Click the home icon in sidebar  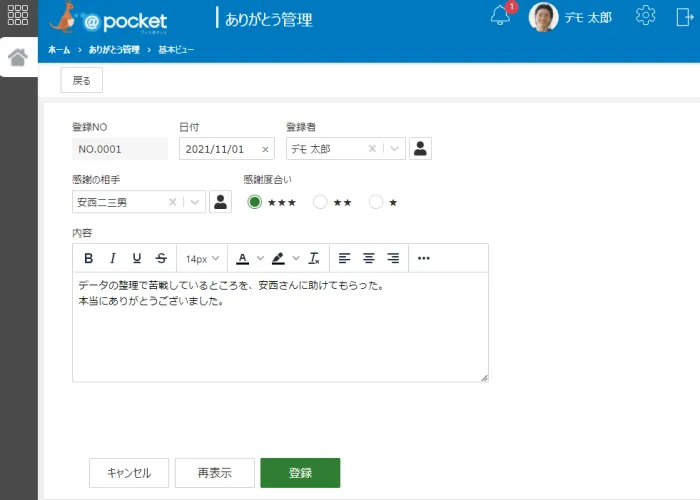click(18, 57)
